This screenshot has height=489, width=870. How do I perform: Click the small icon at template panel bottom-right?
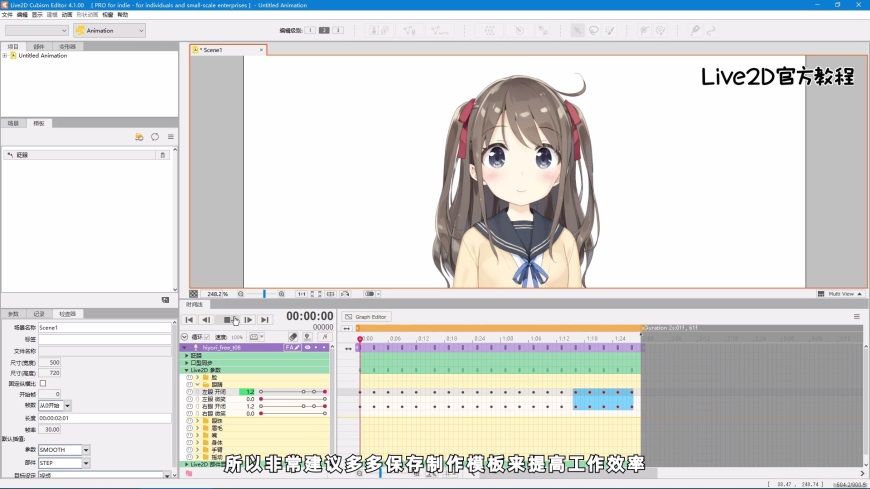165,300
